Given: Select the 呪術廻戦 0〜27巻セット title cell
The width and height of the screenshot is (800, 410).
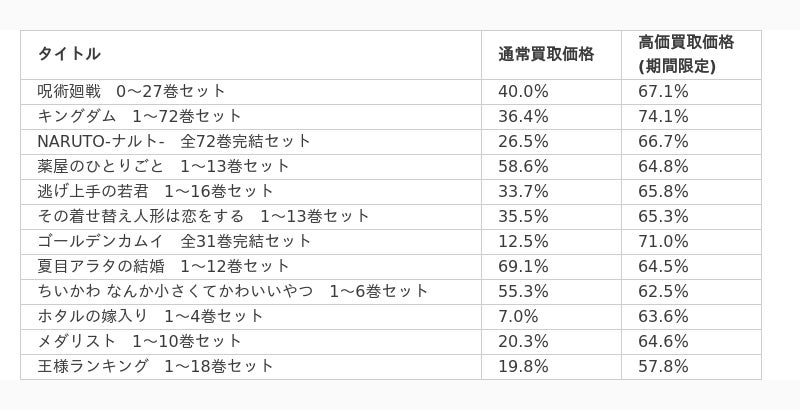Looking at the screenshot, I should coord(132,91).
